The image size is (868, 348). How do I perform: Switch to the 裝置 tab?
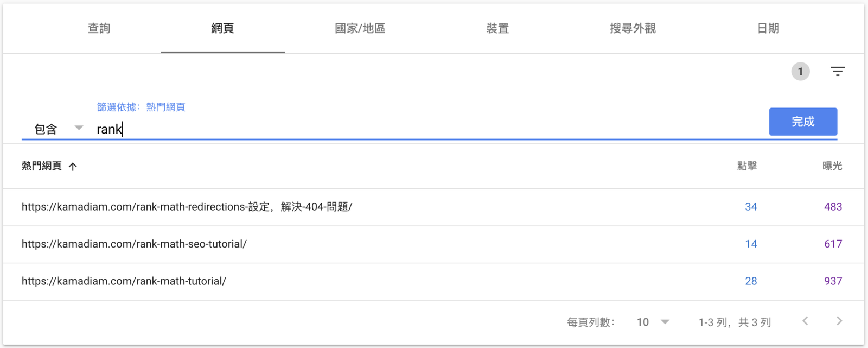point(497,28)
